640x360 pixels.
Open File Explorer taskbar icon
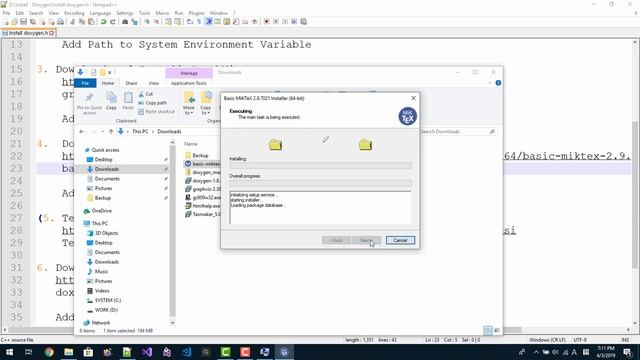click(69, 352)
